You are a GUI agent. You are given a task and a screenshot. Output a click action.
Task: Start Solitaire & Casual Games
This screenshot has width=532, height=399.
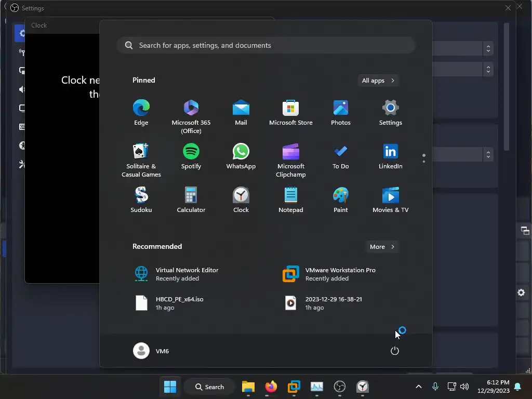141,160
